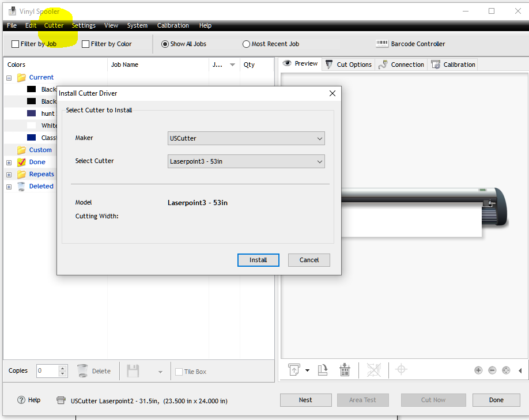Click the Qty column header
The image size is (529, 420).
click(249, 65)
